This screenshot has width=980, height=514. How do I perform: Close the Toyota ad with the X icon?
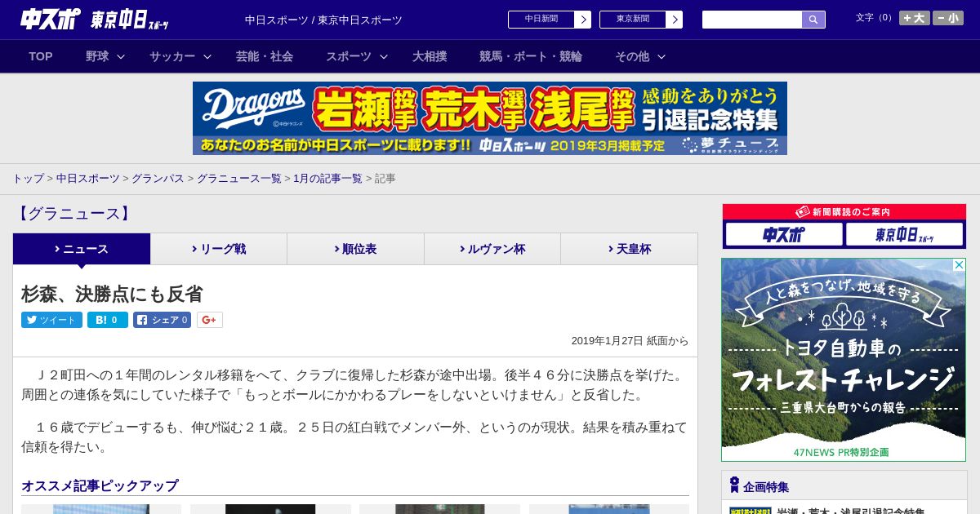959,265
